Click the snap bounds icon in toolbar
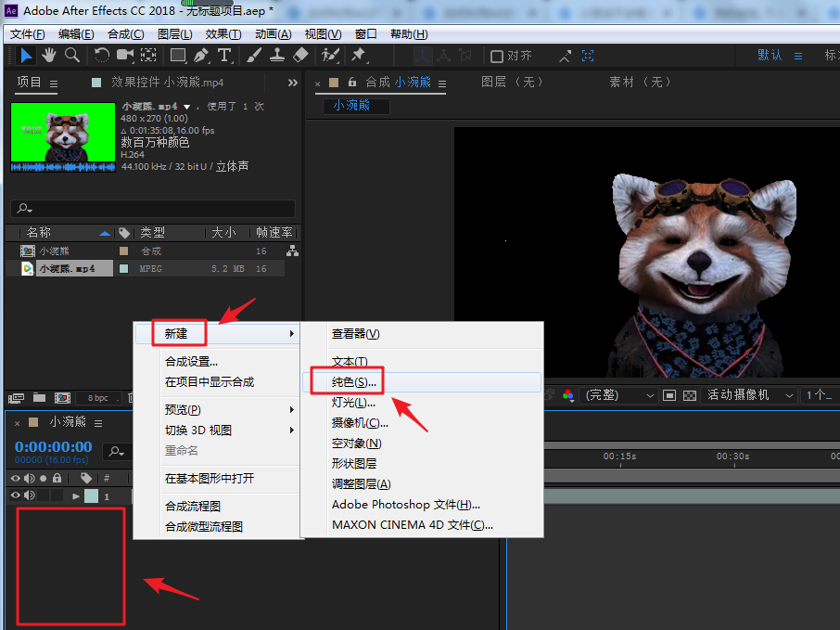Viewport: 840px width, 630px height. coord(588,56)
